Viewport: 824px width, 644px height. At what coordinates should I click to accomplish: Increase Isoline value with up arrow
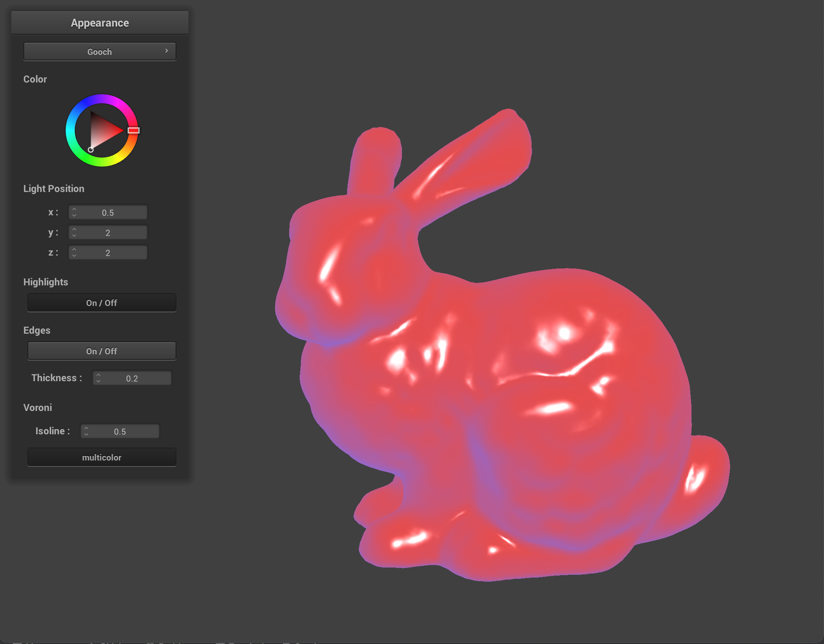(x=86, y=428)
